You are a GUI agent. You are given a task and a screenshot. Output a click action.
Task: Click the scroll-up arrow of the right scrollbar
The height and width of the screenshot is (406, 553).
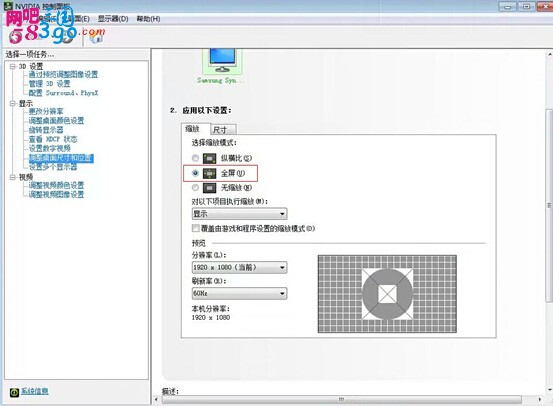tap(549, 54)
